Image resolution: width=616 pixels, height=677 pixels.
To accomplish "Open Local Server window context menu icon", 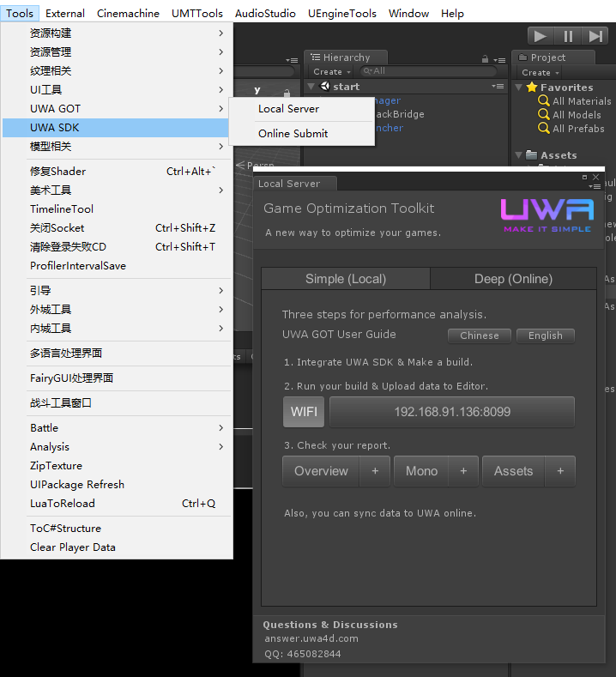I will click(x=595, y=186).
